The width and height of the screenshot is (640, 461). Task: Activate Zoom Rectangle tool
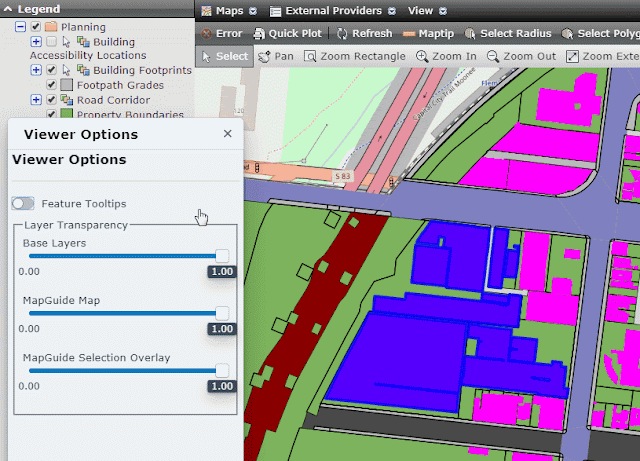(355, 56)
